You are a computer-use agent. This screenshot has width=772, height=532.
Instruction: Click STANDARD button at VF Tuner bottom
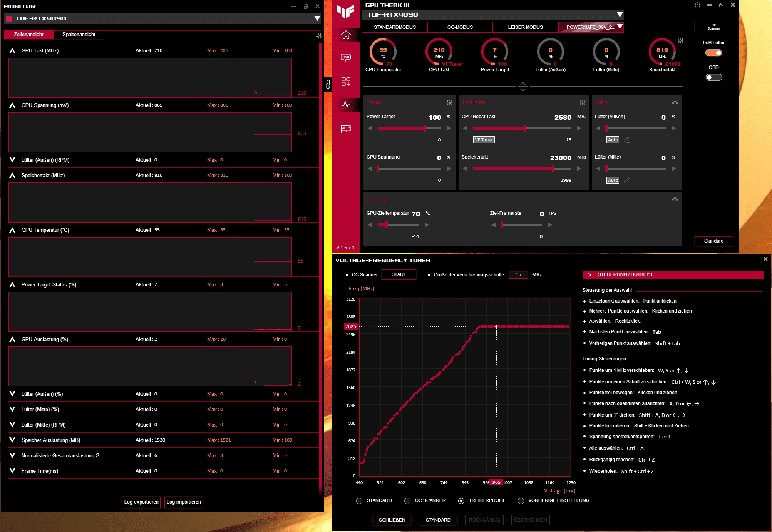pyautogui.click(x=438, y=520)
